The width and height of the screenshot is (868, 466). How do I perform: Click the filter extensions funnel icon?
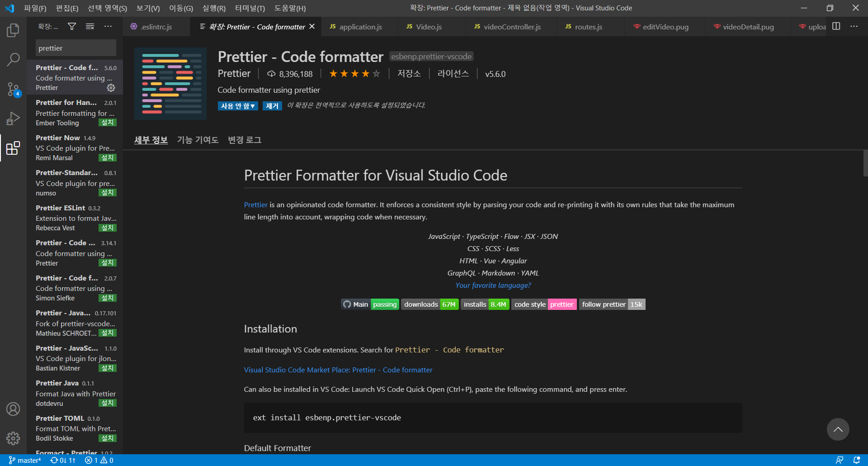tap(72, 27)
